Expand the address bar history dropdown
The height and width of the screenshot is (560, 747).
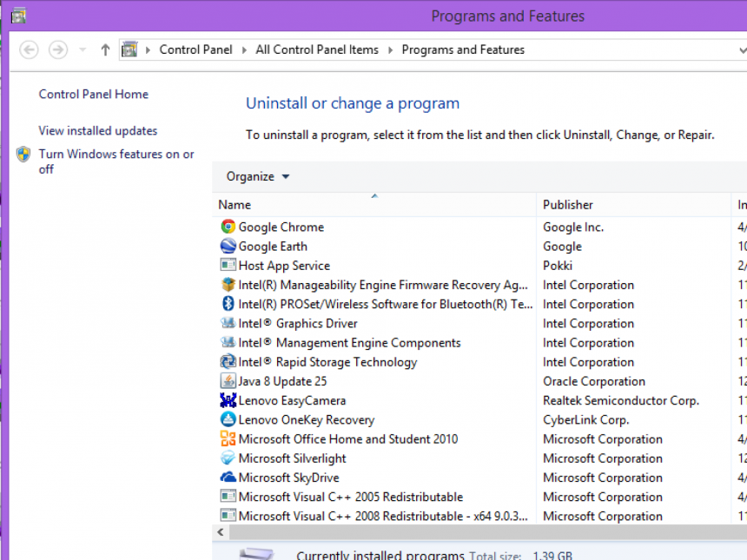tap(743, 50)
